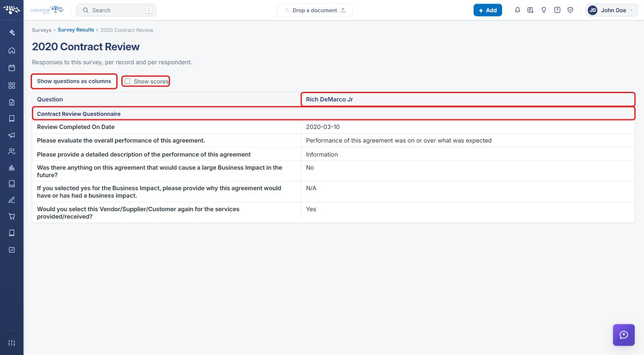Open the pen signature icon in sidebar
The width and height of the screenshot is (644, 355).
[x=12, y=200]
